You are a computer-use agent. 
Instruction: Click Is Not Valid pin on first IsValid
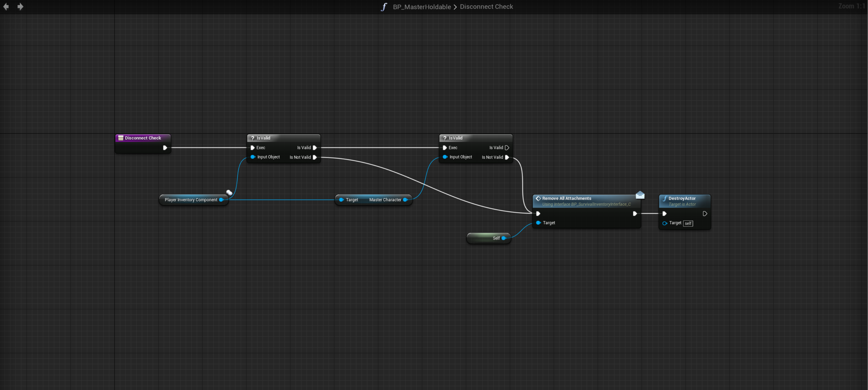314,157
